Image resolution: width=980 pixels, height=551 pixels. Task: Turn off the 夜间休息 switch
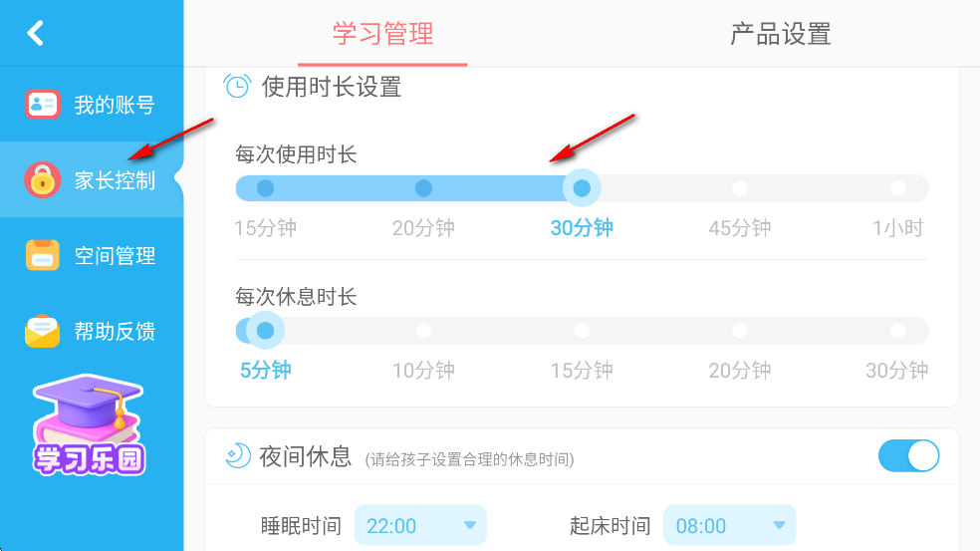(x=908, y=456)
